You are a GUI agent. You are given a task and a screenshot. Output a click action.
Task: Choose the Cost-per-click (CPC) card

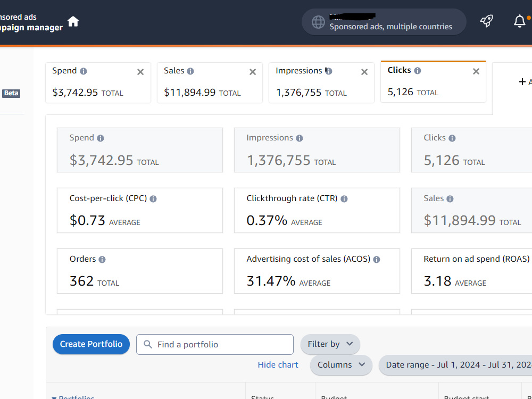(140, 210)
